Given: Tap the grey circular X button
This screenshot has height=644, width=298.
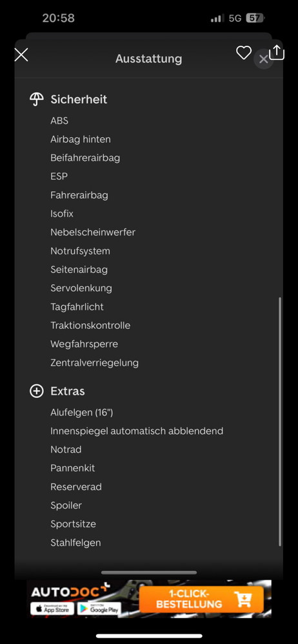Looking at the screenshot, I should coord(263,59).
